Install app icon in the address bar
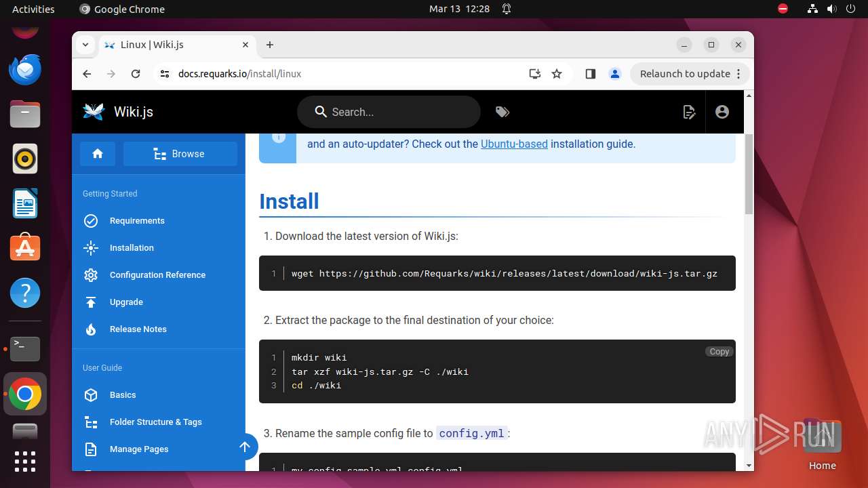 (x=535, y=74)
